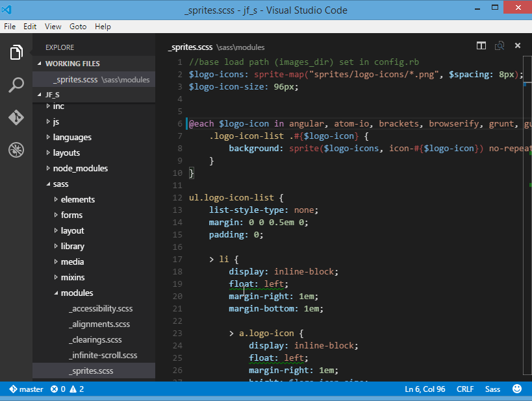Open the Debug view in activity bar
This screenshot has height=401, width=532.
tap(16, 150)
